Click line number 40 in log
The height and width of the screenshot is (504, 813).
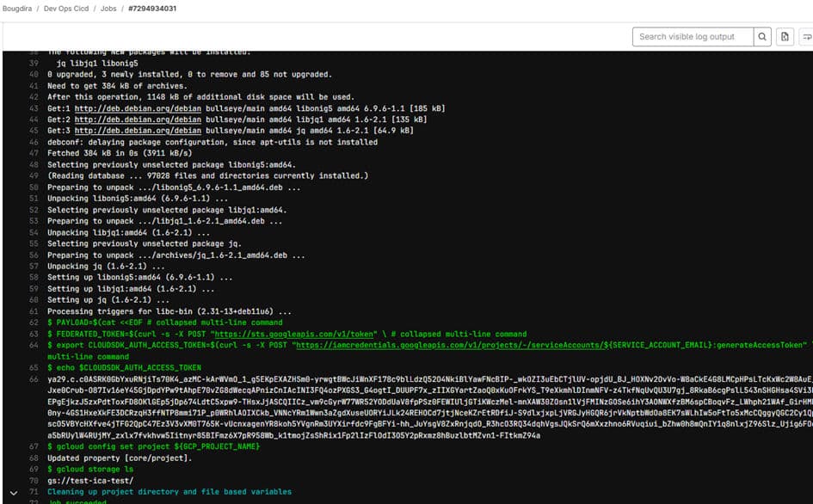(34, 75)
